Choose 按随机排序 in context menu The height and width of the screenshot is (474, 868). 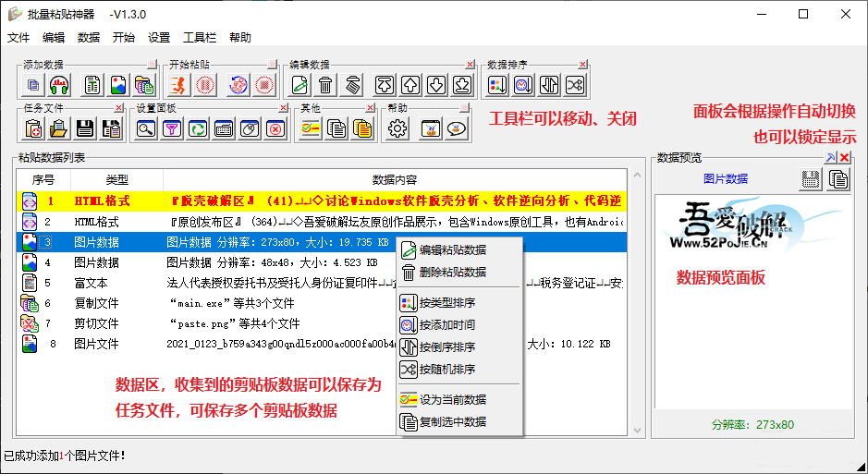coord(459,369)
